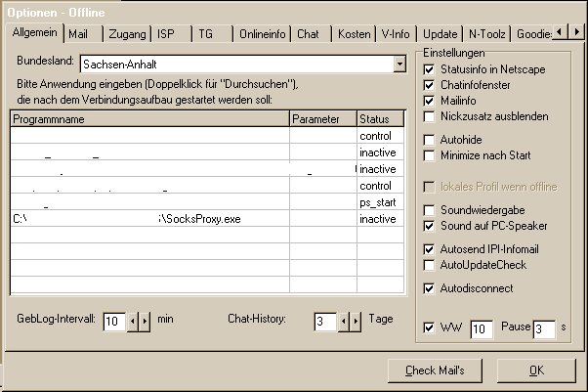Enable Minimize nach Start checkbox
The image size is (588, 392).
pos(429,155)
